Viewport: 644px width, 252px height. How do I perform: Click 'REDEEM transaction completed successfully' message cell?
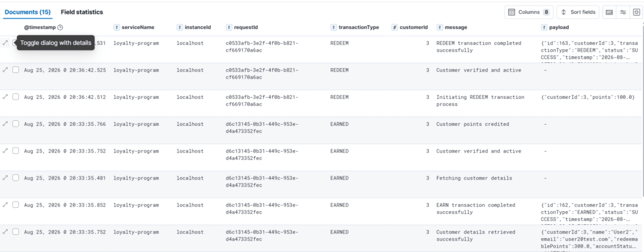pos(479,47)
